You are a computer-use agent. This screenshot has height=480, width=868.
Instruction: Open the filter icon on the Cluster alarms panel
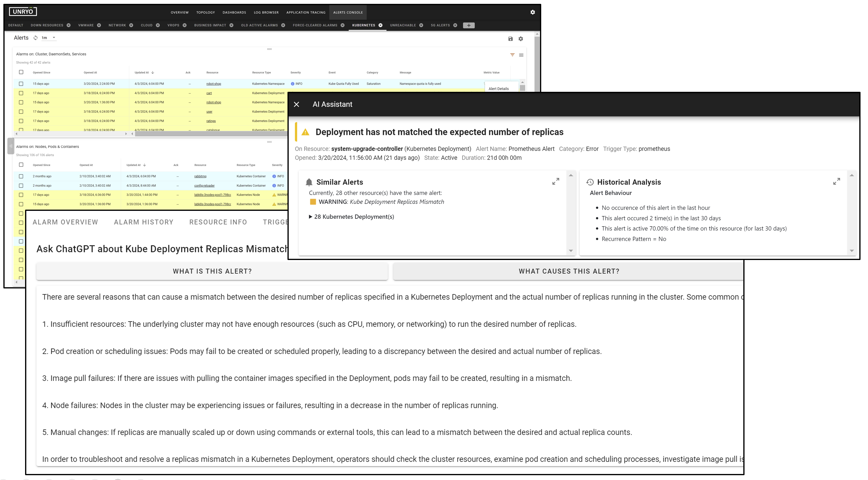[x=512, y=55]
